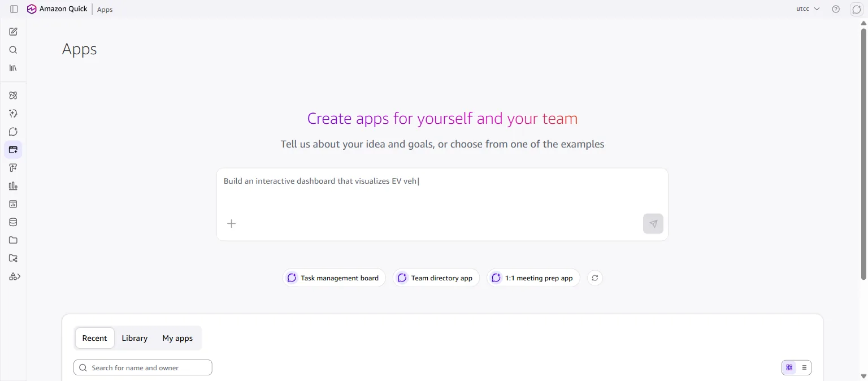The width and height of the screenshot is (868, 381).
Task: Click the vertical page scrollbar
Action: coord(863,154)
